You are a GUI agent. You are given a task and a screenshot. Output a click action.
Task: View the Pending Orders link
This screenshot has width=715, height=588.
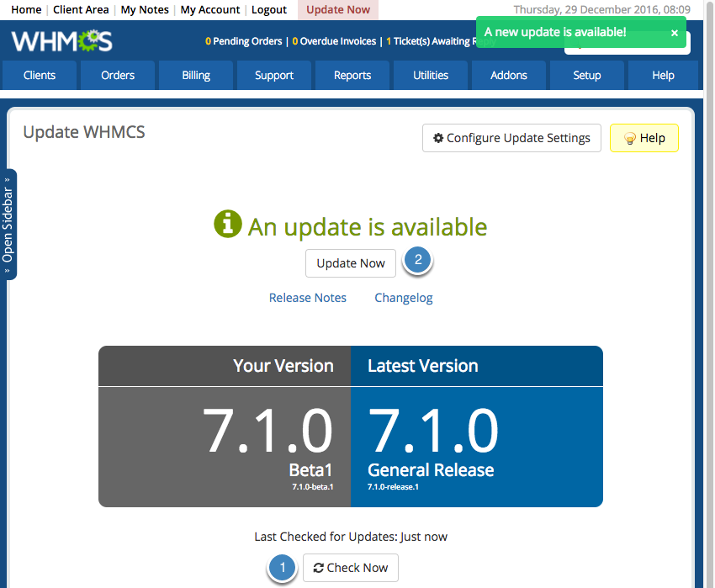pos(243,41)
